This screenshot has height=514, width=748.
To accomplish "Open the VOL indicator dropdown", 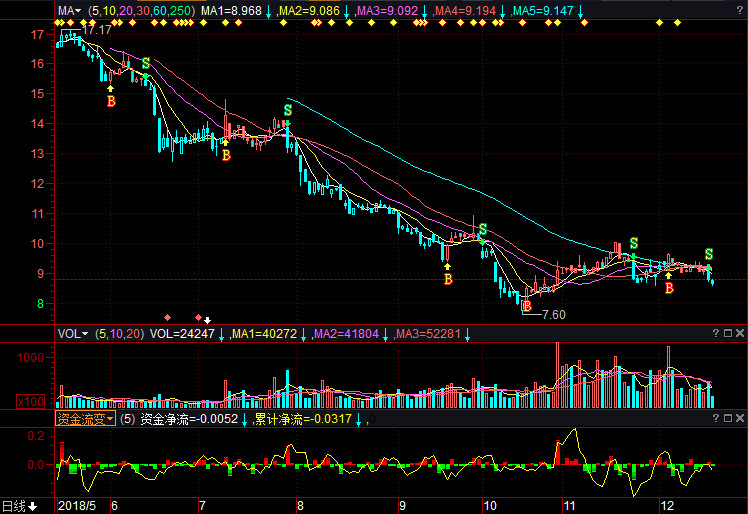I will click(72, 334).
